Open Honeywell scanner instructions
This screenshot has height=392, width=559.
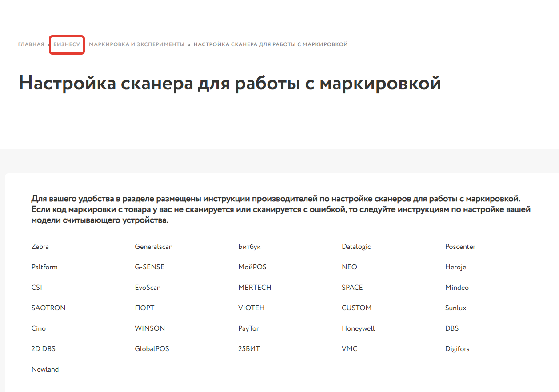point(359,328)
